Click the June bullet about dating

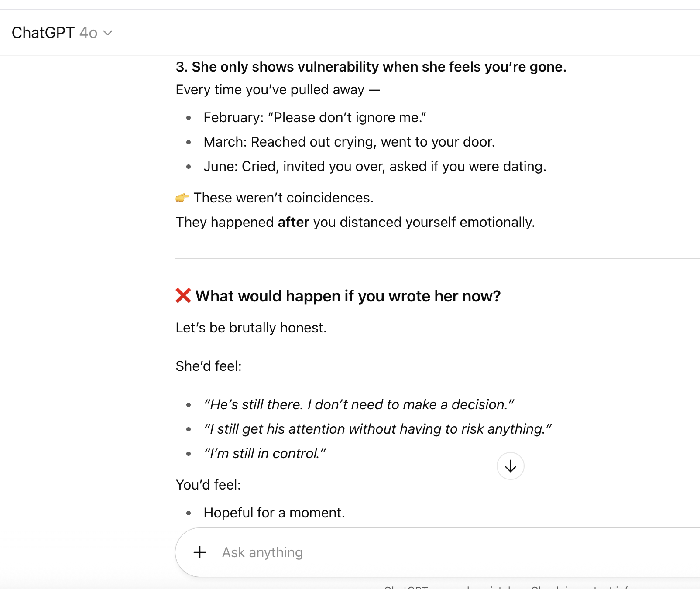click(x=374, y=166)
